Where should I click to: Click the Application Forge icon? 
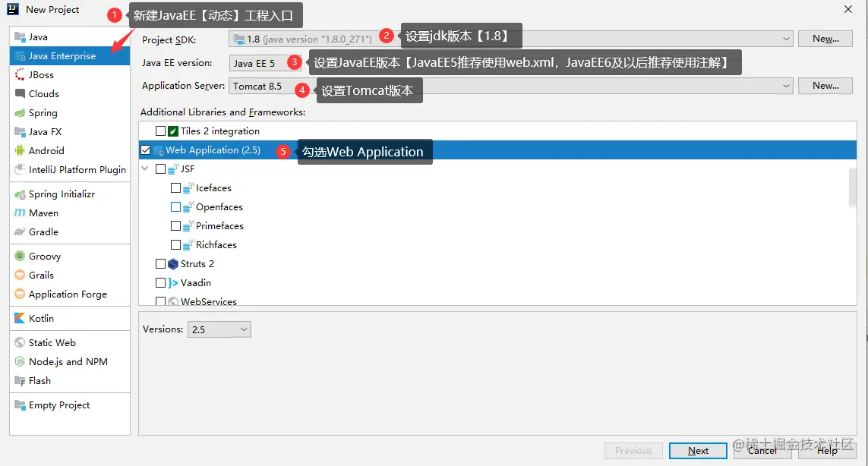coord(20,294)
